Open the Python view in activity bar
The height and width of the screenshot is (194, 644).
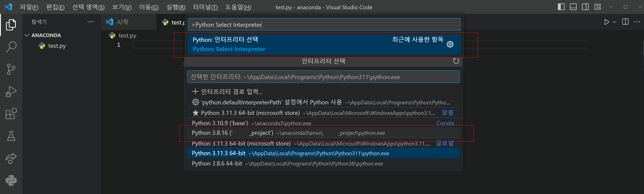click(11, 180)
